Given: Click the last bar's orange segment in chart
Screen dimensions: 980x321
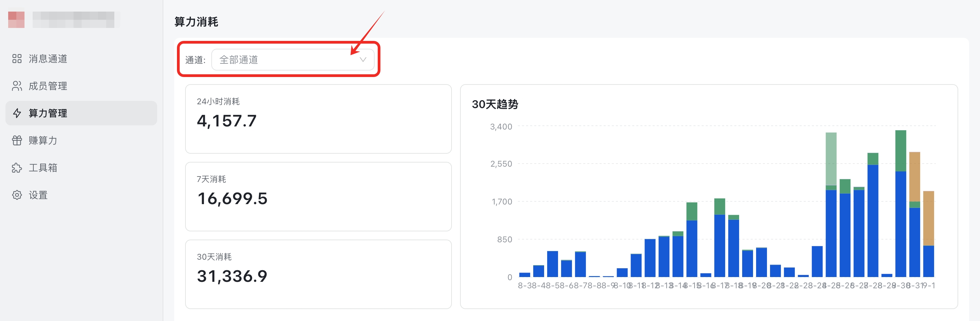Looking at the screenshot, I should [x=928, y=218].
